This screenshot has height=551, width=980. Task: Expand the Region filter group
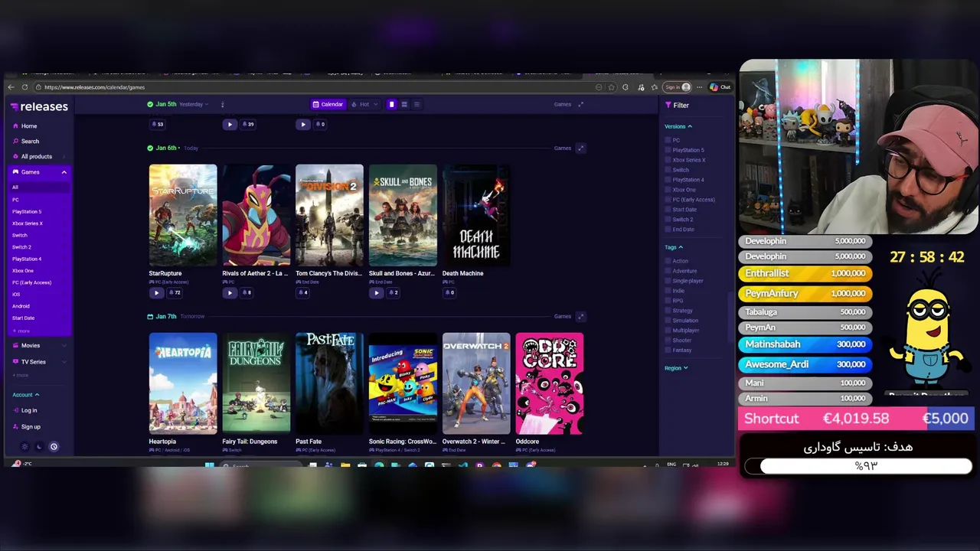pyautogui.click(x=676, y=368)
